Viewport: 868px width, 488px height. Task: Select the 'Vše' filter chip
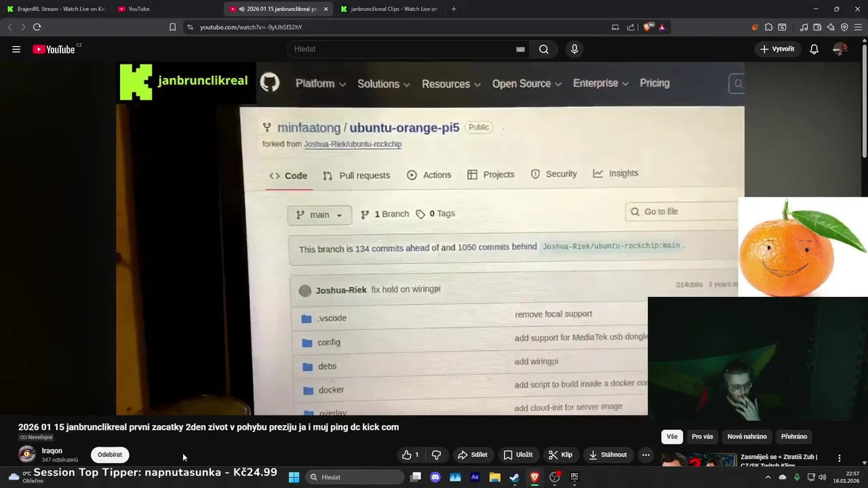[671, 436]
